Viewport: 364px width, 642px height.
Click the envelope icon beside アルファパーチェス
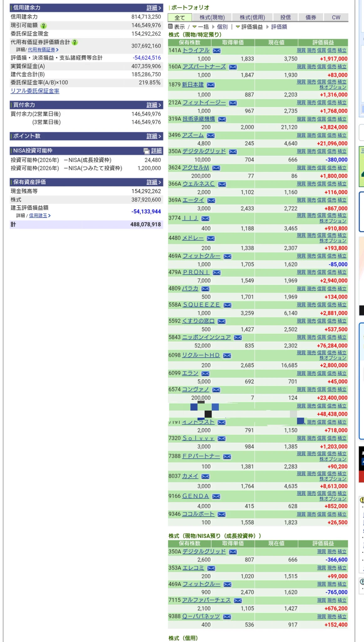tap(238, 601)
